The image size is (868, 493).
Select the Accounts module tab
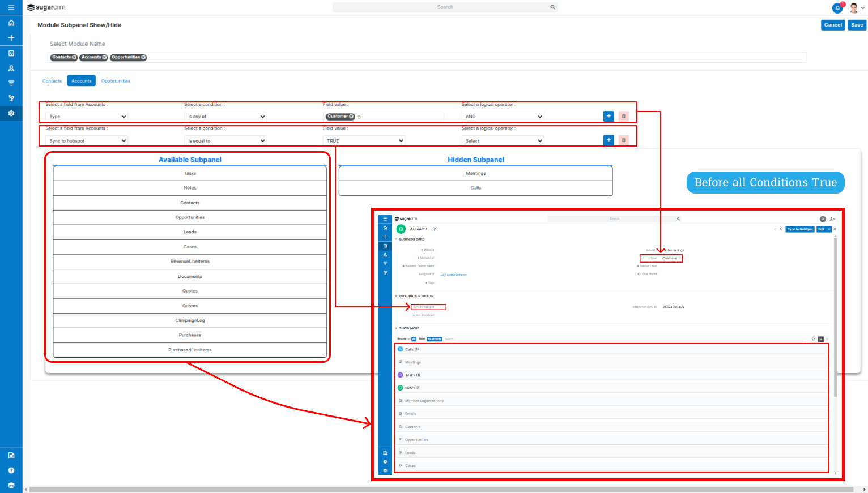point(81,81)
